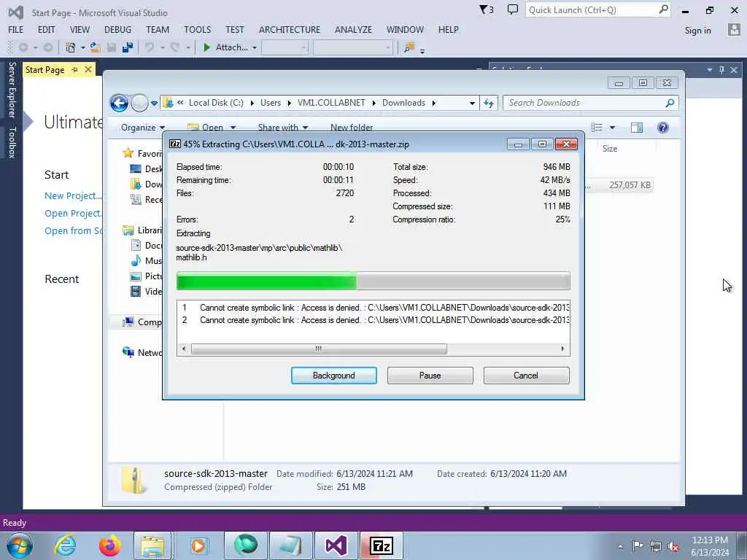The height and width of the screenshot is (560, 747).
Task: Click New folder in Explorer toolbar
Action: pos(352,128)
